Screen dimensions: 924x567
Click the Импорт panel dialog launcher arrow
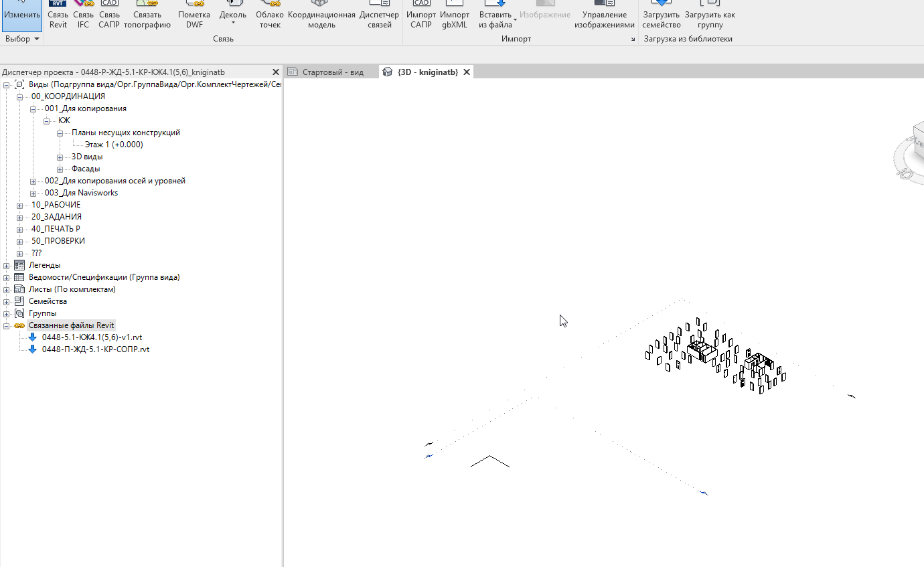(633, 39)
